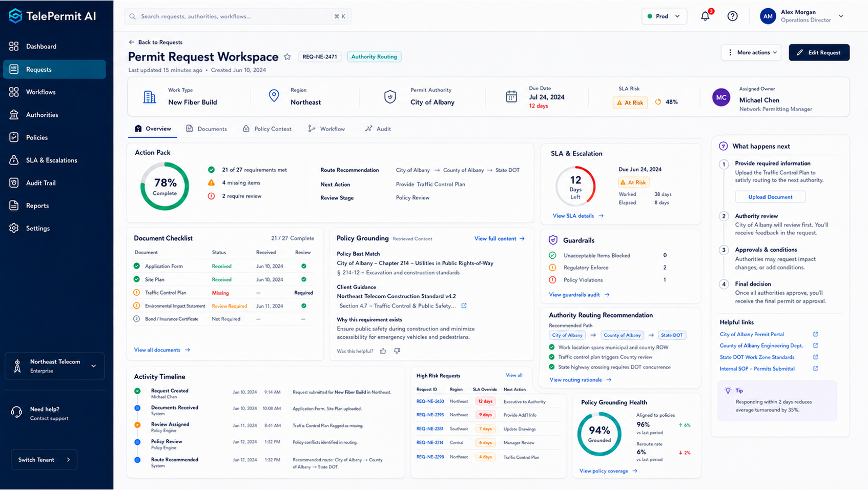
Task: Give thumbs up to policy grounding
Action: pyautogui.click(x=383, y=351)
